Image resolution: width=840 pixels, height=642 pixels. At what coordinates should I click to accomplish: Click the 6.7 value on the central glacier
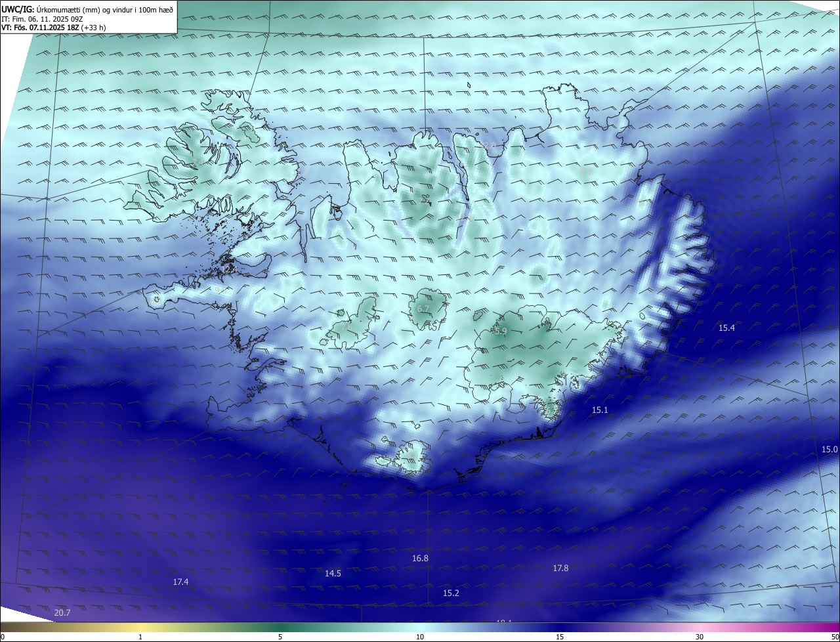click(x=423, y=309)
